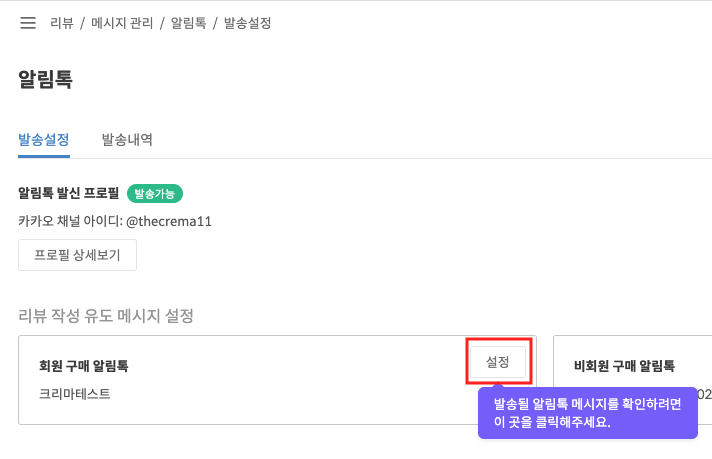
Task: Click the purple tooltip message bubble
Action: click(588, 412)
